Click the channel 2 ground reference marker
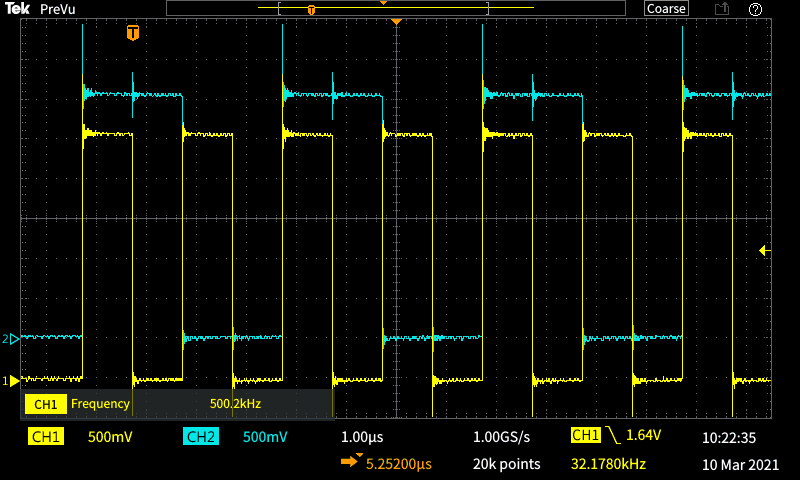Viewport: 800px width, 480px height. (x=12, y=339)
